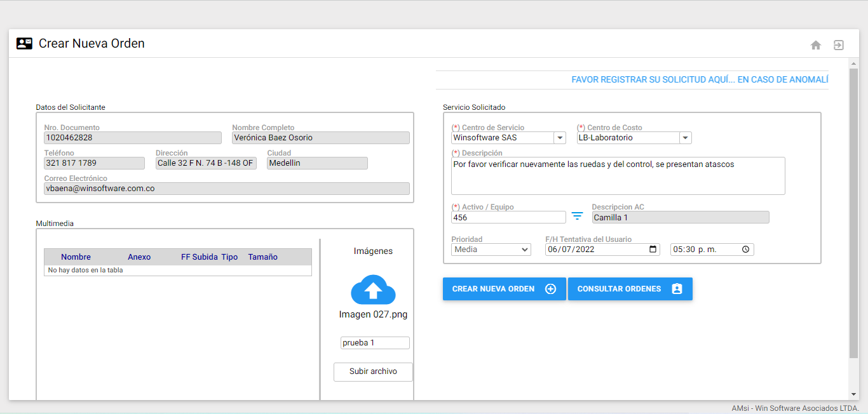Sort by Tipo column header
Viewport: 868px width, 414px height.
229,257
